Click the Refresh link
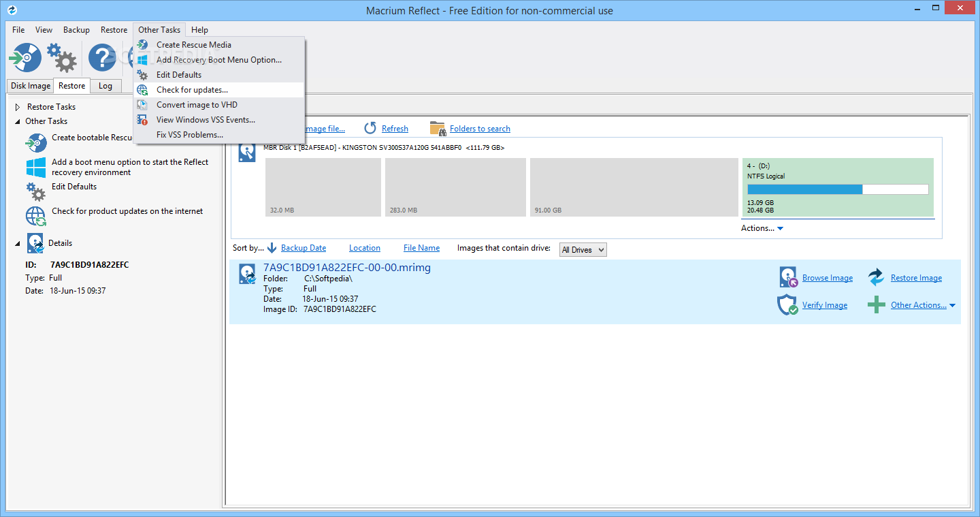 395,129
